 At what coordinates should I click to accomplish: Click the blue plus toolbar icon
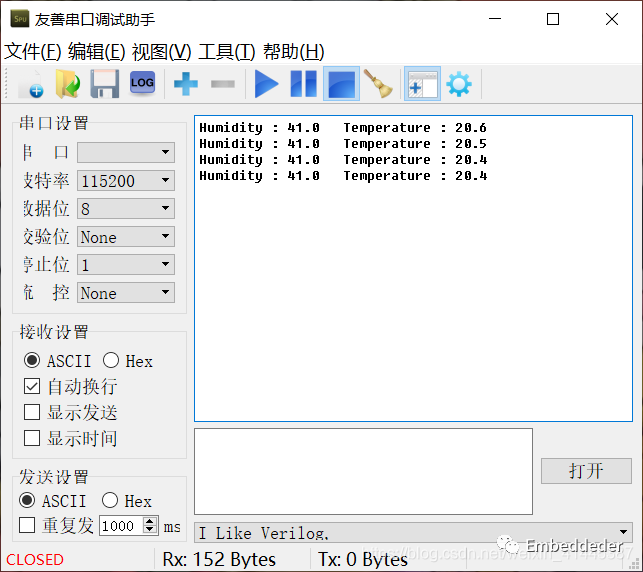(186, 84)
